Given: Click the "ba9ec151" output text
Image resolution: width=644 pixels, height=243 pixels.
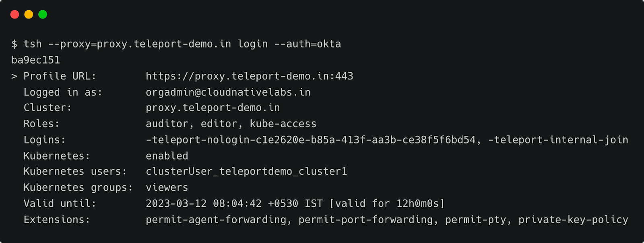Looking at the screenshot, I should click(x=36, y=60).
